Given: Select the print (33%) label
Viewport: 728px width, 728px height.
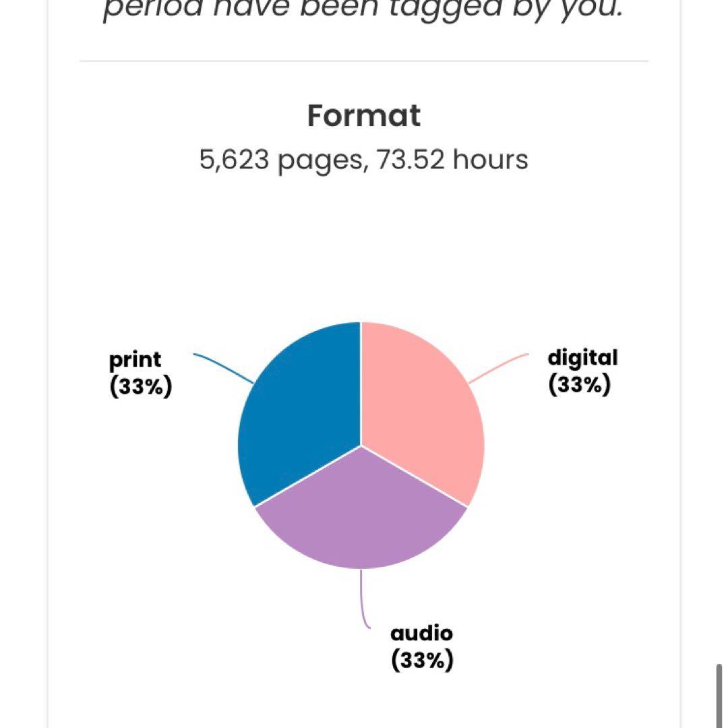Looking at the screenshot, I should [141, 373].
